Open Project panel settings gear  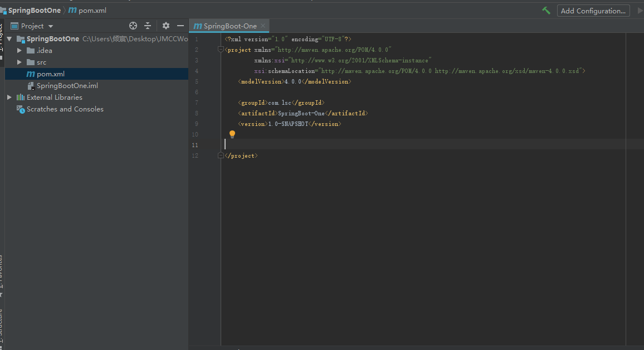pos(166,26)
